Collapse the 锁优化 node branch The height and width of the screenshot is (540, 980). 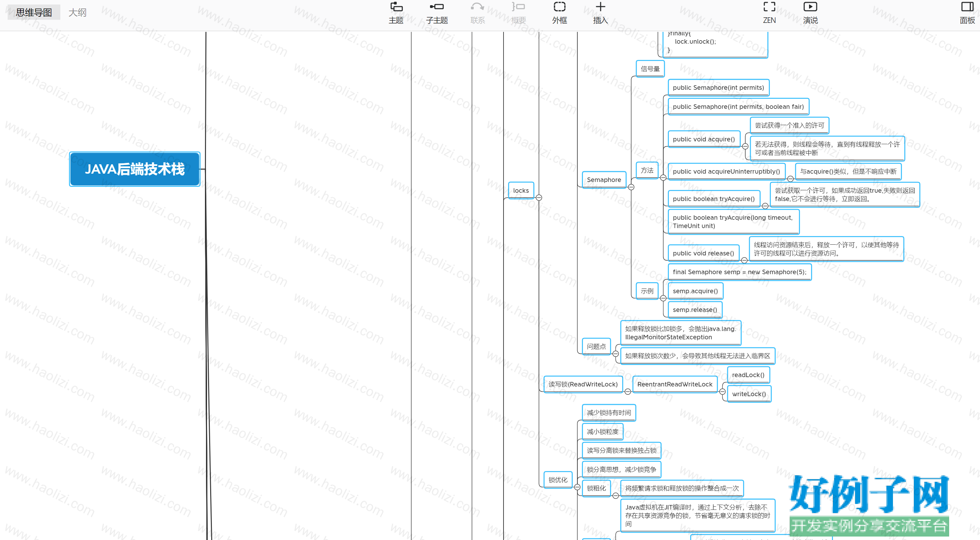tap(577, 487)
